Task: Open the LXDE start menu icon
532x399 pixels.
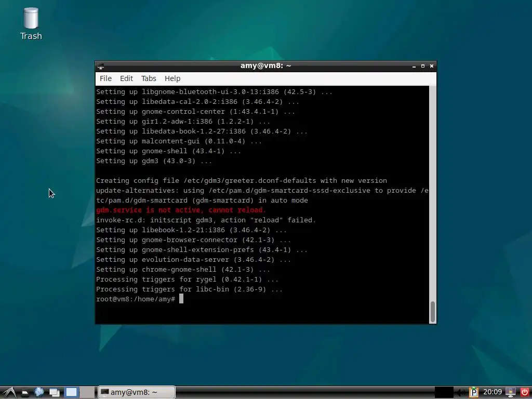Action: (9, 392)
